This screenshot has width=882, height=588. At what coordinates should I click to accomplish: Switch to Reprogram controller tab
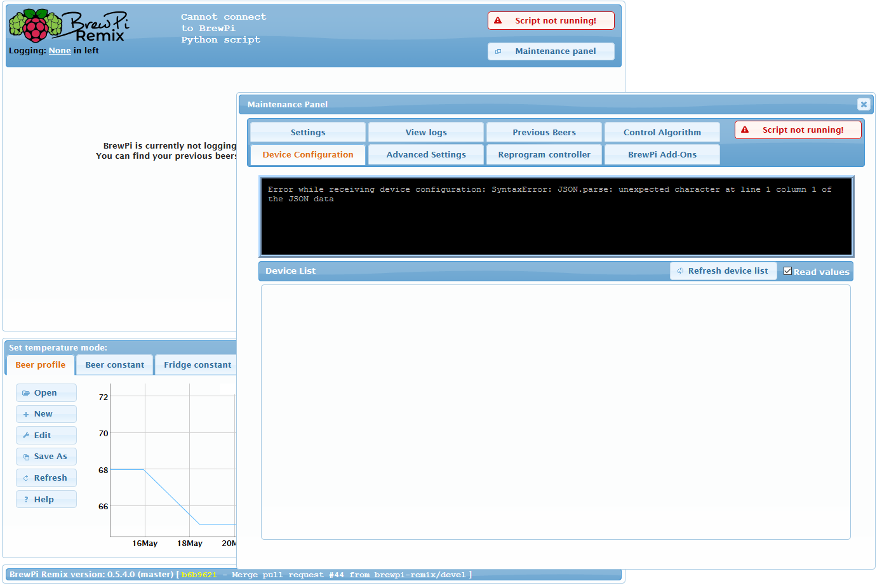tap(544, 154)
